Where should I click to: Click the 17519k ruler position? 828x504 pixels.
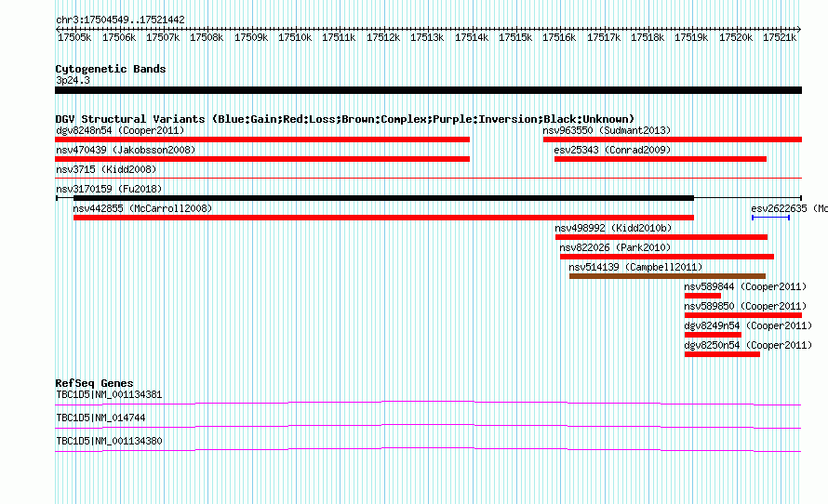point(691,37)
